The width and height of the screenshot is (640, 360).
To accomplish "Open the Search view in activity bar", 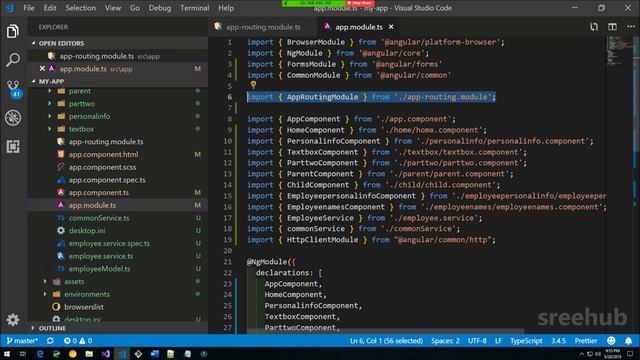I will (x=13, y=60).
